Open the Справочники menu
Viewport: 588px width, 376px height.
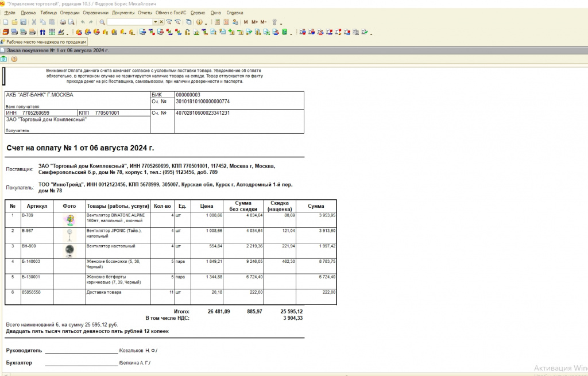(x=96, y=12)
